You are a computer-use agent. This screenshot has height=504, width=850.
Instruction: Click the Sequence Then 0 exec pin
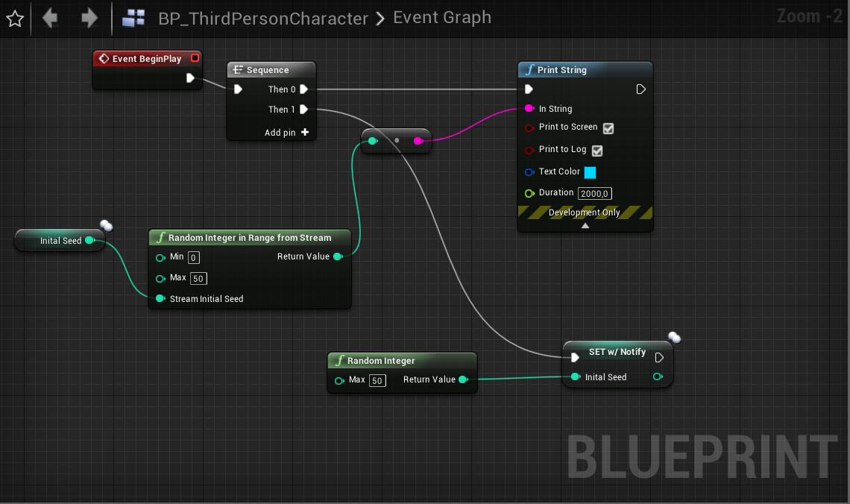click(304, 89)
